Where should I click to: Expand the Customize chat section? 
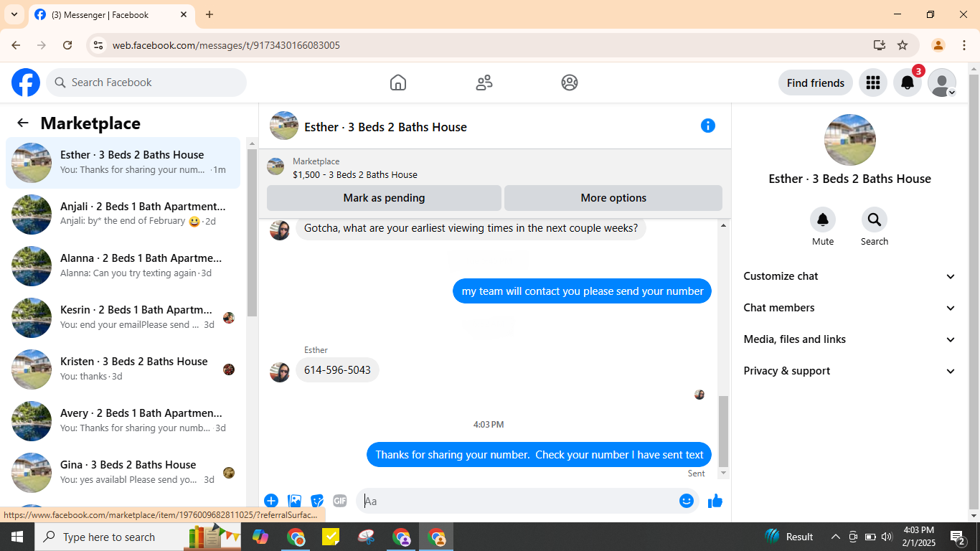(x=849, y=276)
